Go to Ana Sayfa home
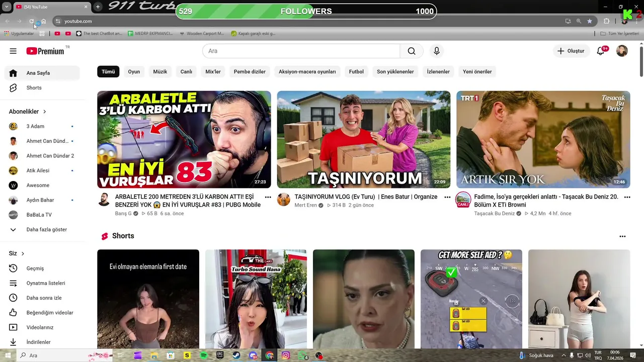644x362 pixels. [x=42, y=73]
